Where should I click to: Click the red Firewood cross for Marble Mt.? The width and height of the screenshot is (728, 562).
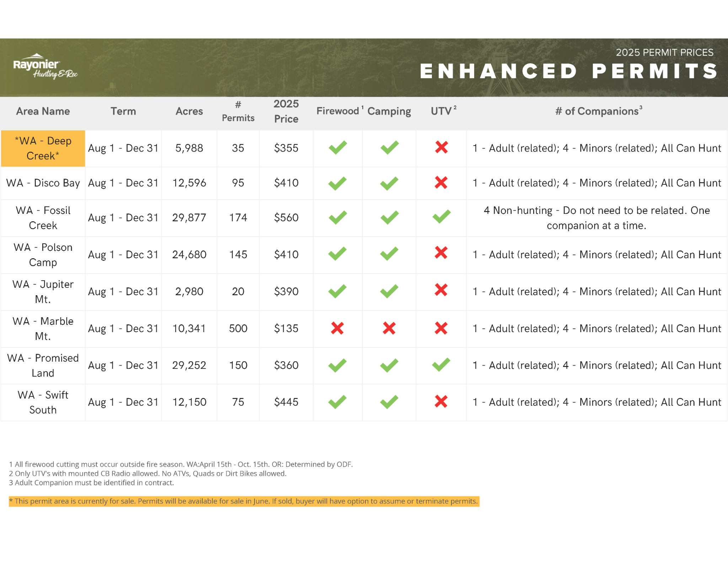tap(337, 328)
